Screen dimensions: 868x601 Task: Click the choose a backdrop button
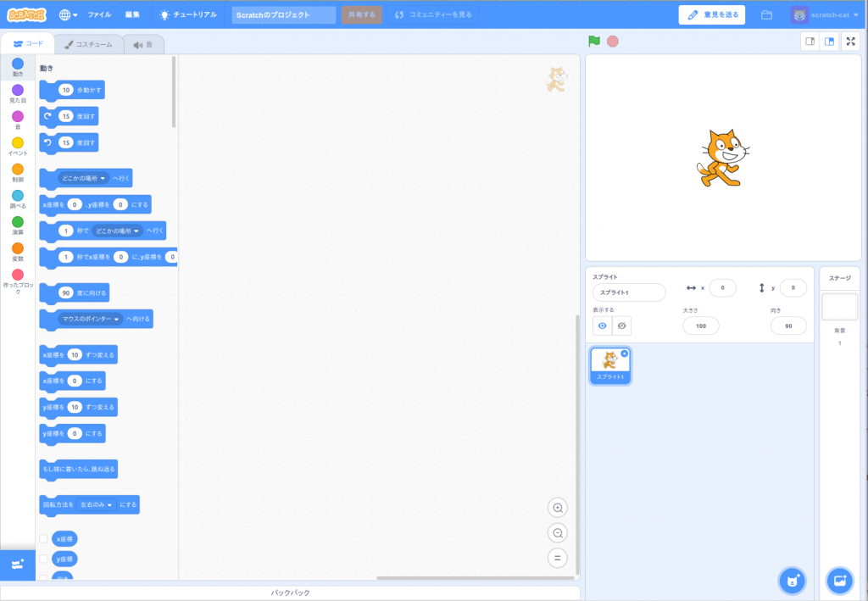coord(840,581)
